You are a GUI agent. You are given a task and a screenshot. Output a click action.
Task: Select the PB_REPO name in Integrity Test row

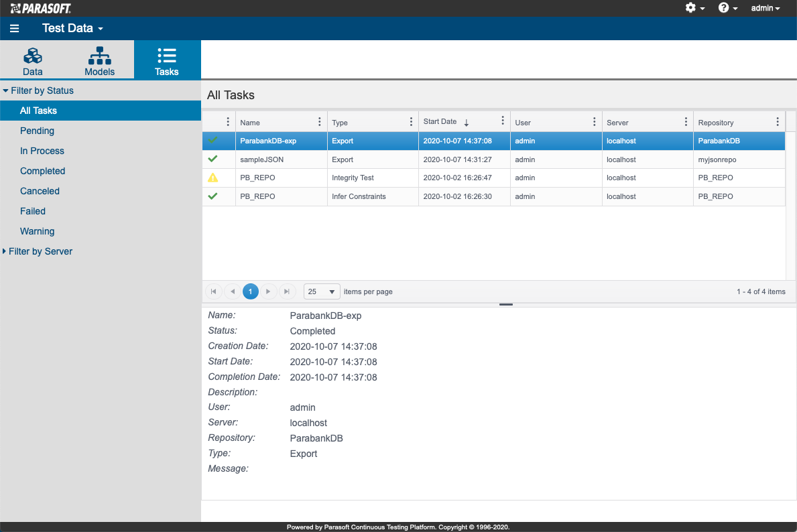point(257,178)
